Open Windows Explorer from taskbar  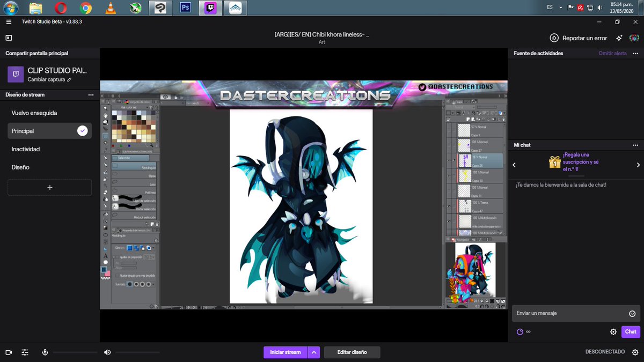point(36,8)
